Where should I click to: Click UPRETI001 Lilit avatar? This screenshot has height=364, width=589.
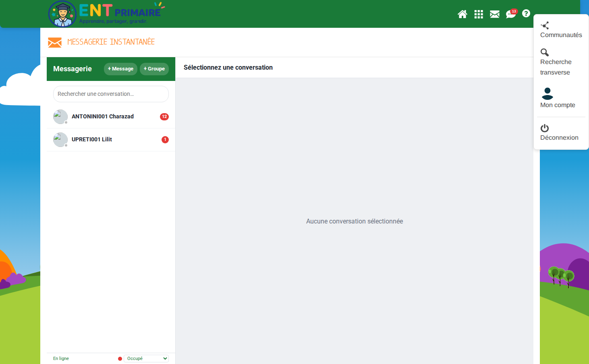(x=60, y=140)
